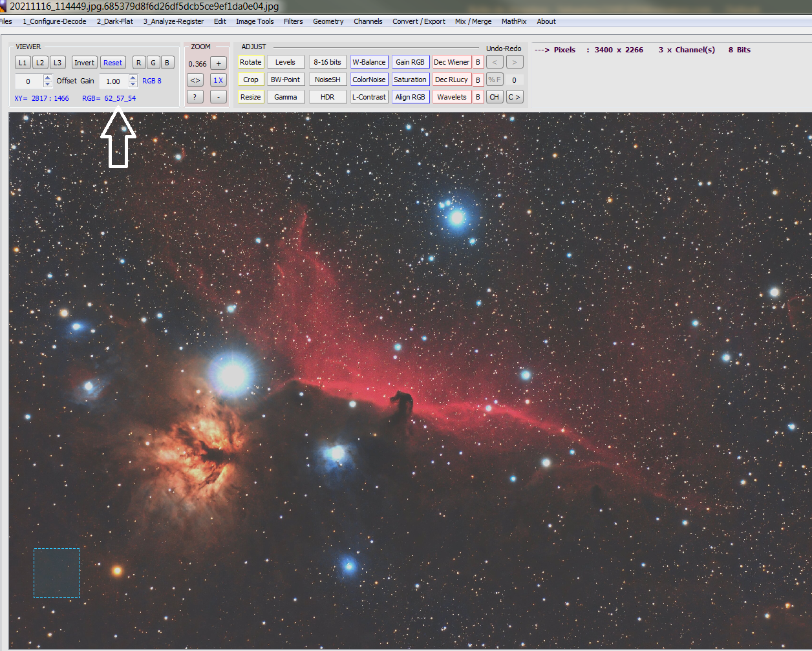
Task: Select the L3 viewer layer button
Action: coord(58,63)
